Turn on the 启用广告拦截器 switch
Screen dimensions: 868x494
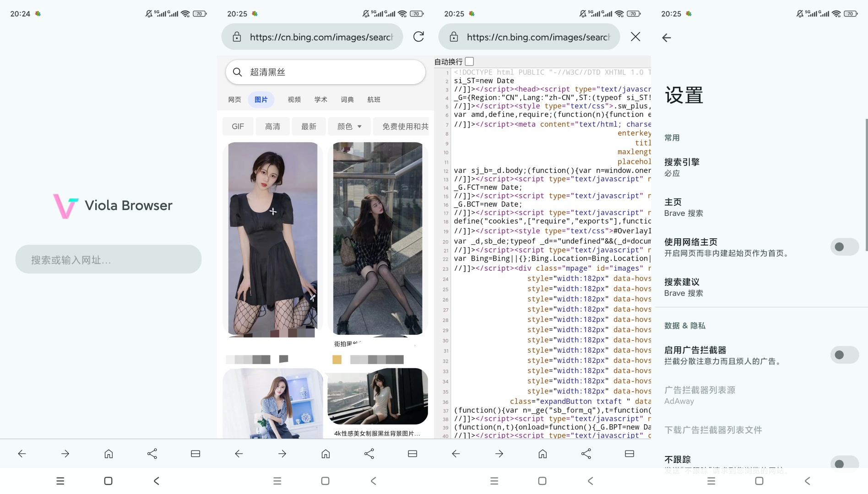pos(844,355)
